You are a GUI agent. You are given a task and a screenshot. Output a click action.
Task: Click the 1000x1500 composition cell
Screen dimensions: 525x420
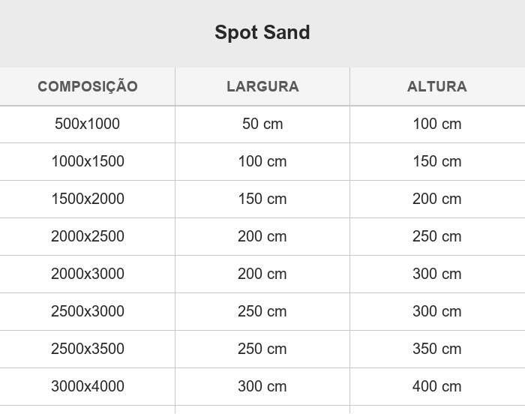[88, 162]
